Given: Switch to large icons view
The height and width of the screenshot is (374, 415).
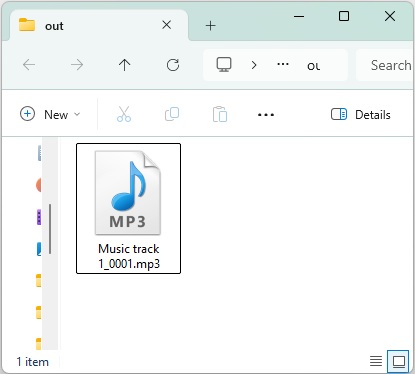Looking at the screenshot, I should tap(398, 361).
